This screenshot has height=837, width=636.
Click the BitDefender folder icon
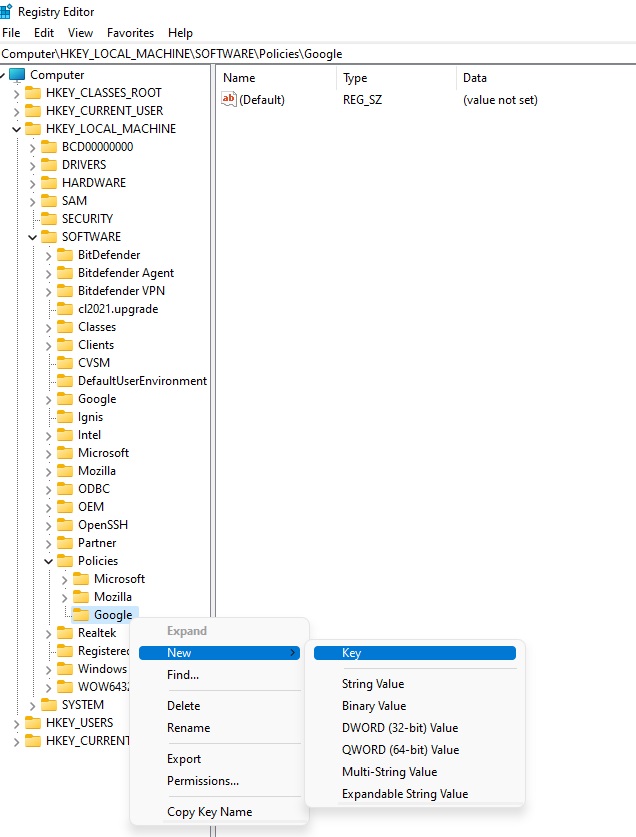point(65,255)
